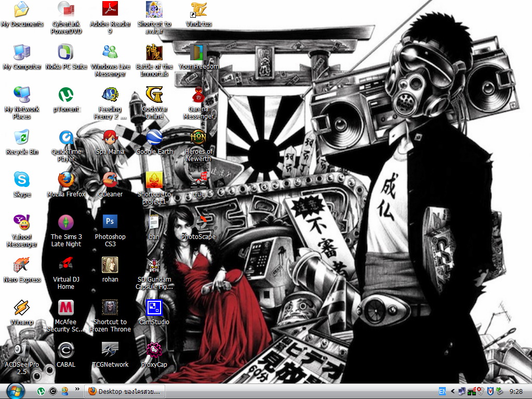The image size is (532, 399).
Task: Open the Windows Start menu
Action: pyautogui.click(x=16, y=391)
